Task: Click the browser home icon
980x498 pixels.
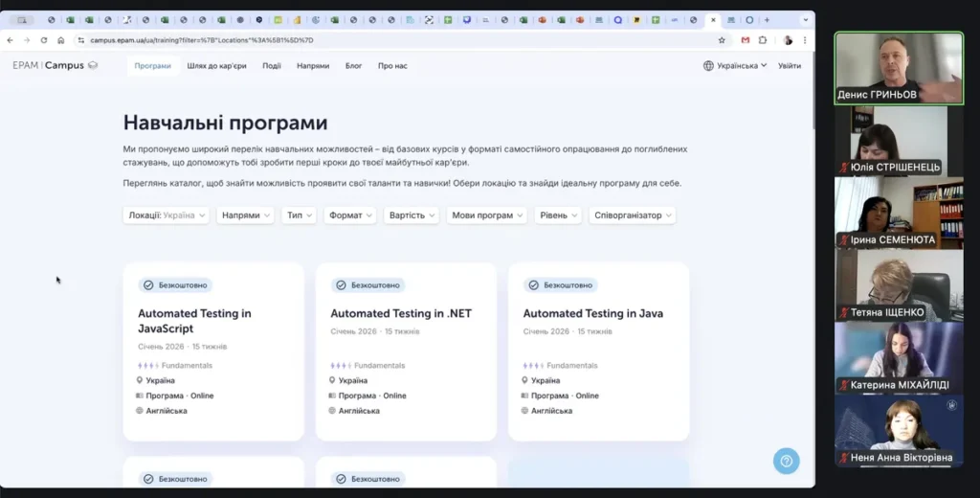Action: 61,40
